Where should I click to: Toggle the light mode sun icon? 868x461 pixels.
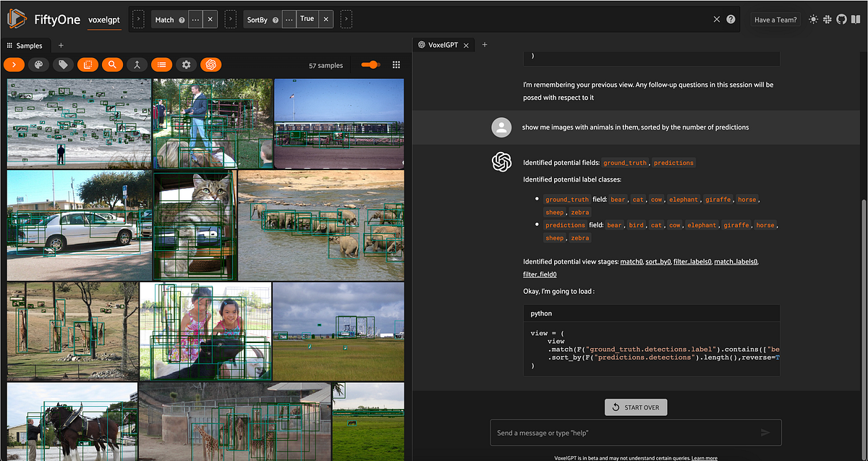coord(814,20)
